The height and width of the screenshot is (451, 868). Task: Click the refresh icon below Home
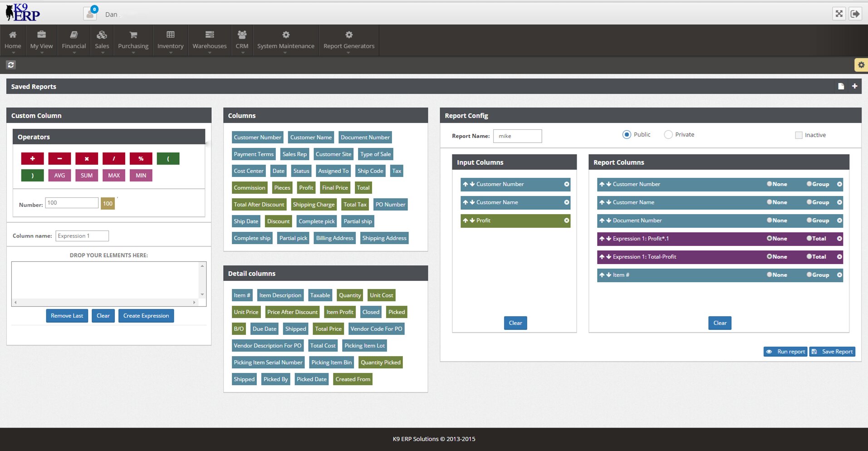[x=11, y=65]
